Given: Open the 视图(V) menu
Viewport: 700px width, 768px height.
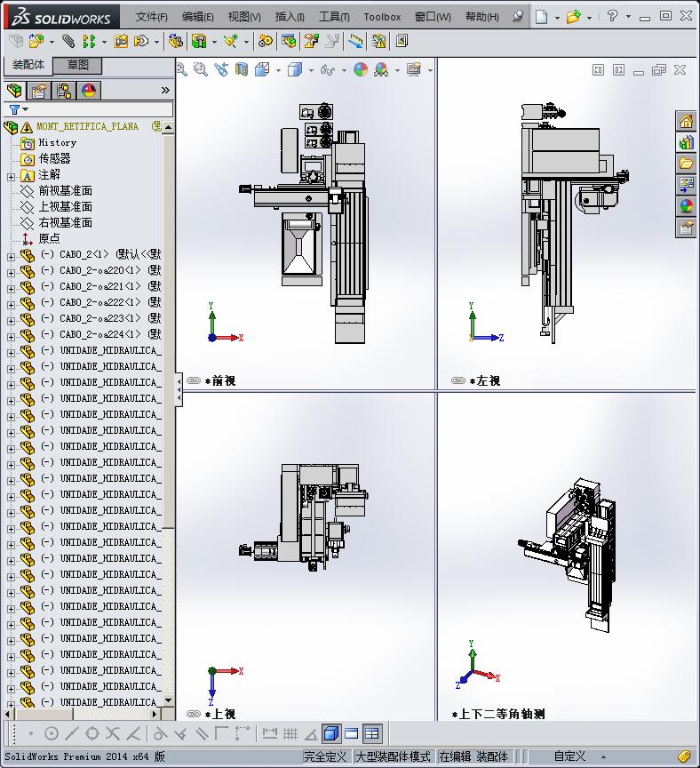Looking at the screenshot, I should click(x=244, y=17).
